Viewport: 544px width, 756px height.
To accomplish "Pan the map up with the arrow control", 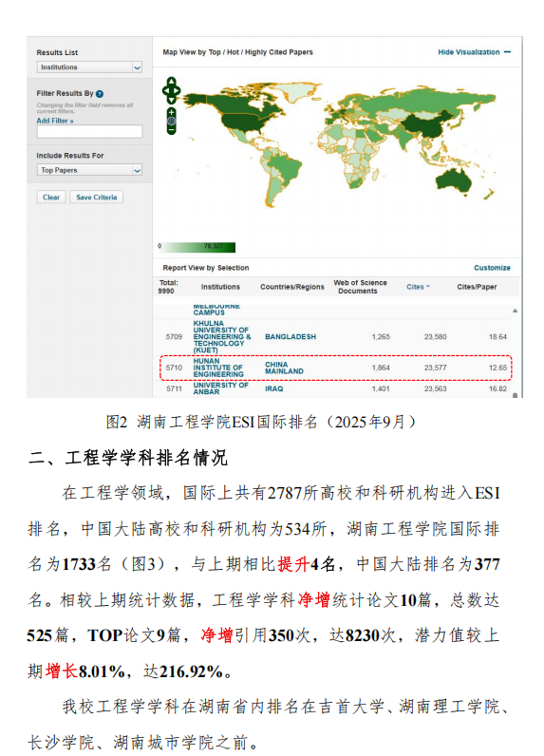I will click(x=172, y=82).
